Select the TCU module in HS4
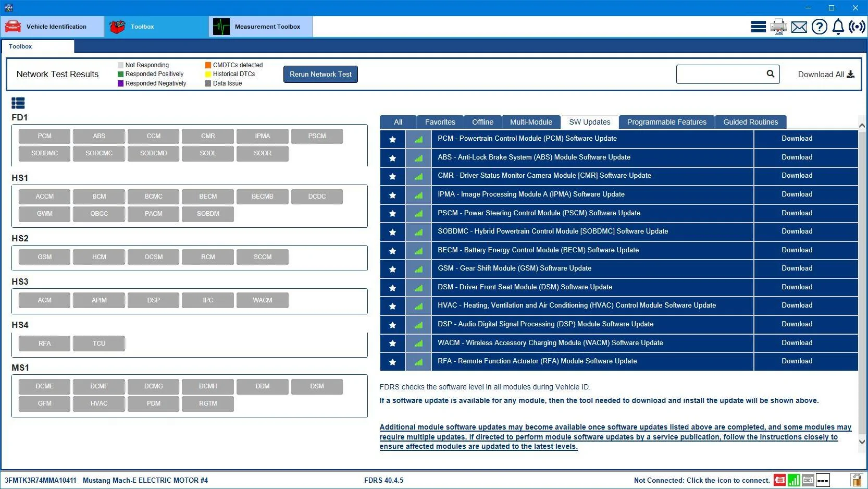The width and height of the screenshot is (868, 489). click(99, 344)
